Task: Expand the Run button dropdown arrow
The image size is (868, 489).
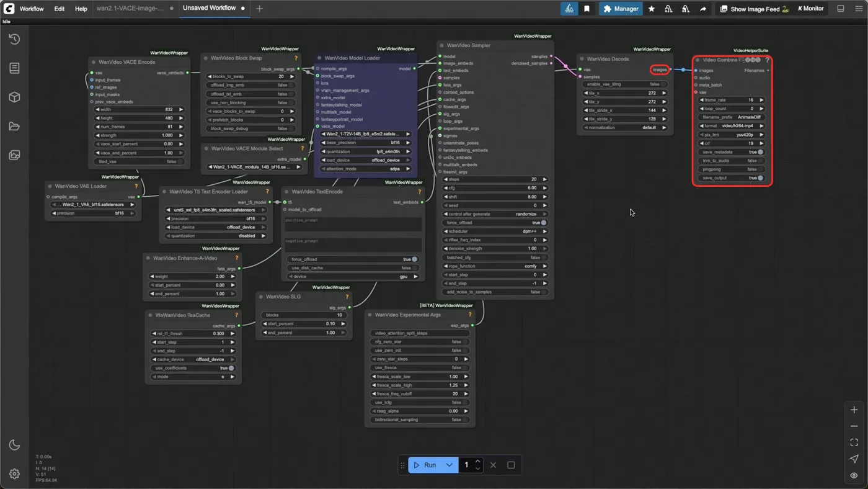Action: (x=449, y=465)
